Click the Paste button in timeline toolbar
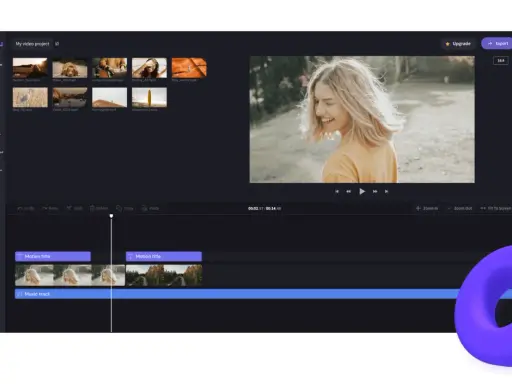 [x=150, y=208]
